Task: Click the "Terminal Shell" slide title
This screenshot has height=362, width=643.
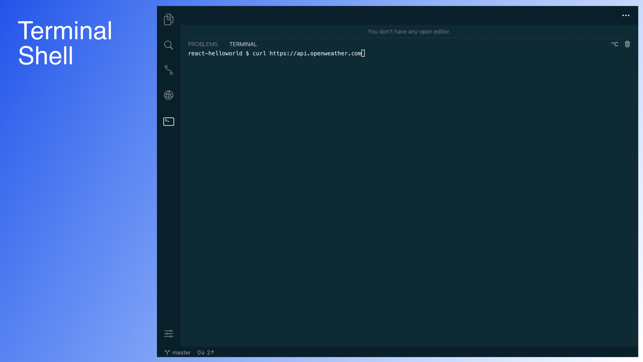Action: click(65, 43)
